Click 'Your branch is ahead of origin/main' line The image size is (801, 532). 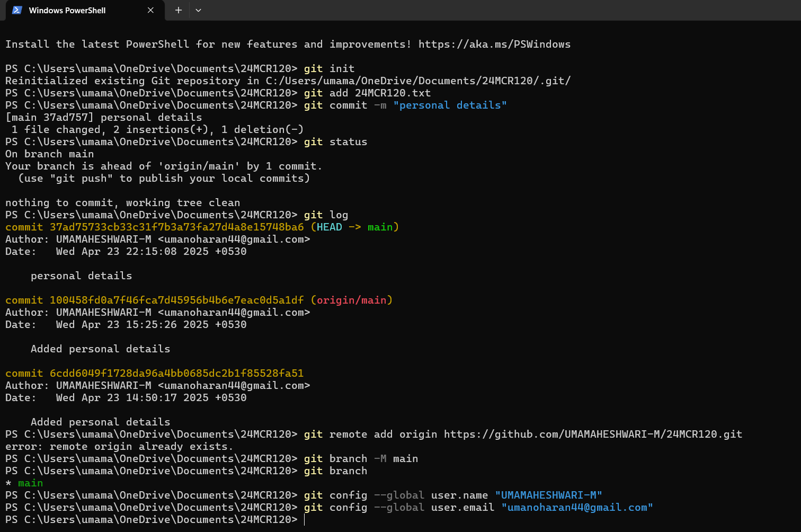pos(164,166)
